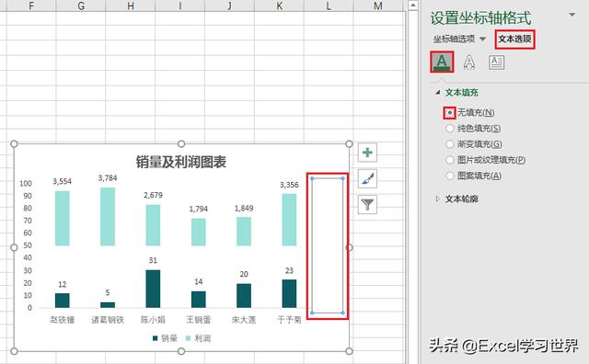Open the Textbox options icon tab
The image size is (589, 364).
coord(496,63)
